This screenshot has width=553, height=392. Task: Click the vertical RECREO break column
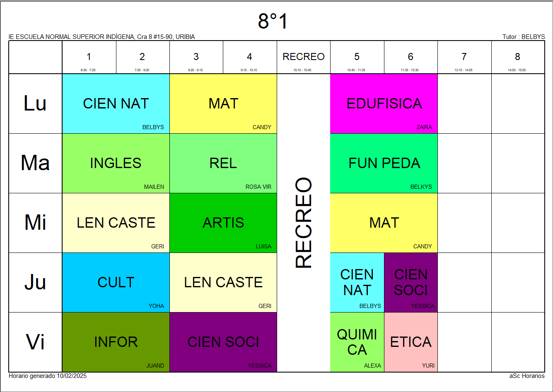[303, 223]
